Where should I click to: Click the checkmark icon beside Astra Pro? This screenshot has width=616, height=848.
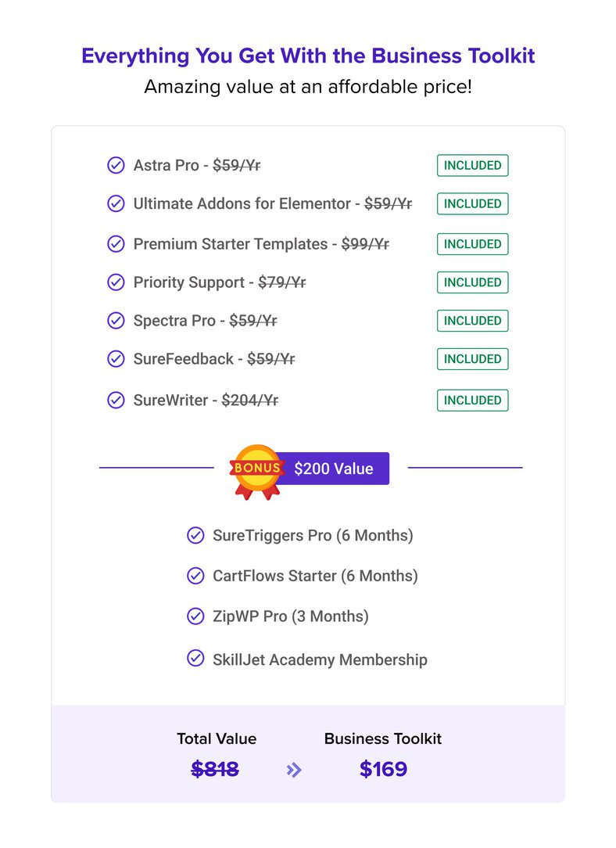pyautogui.click(x=116, y=165)
